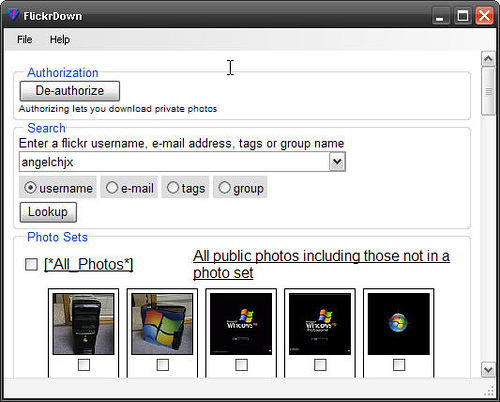
Task: Click the scrollbar up arrow
Action: point(488,59)
